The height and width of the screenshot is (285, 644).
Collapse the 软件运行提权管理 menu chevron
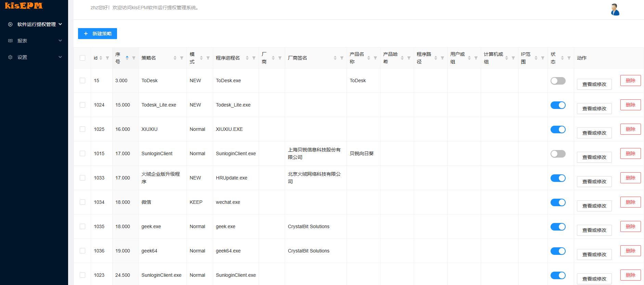[x=61, y=24]
